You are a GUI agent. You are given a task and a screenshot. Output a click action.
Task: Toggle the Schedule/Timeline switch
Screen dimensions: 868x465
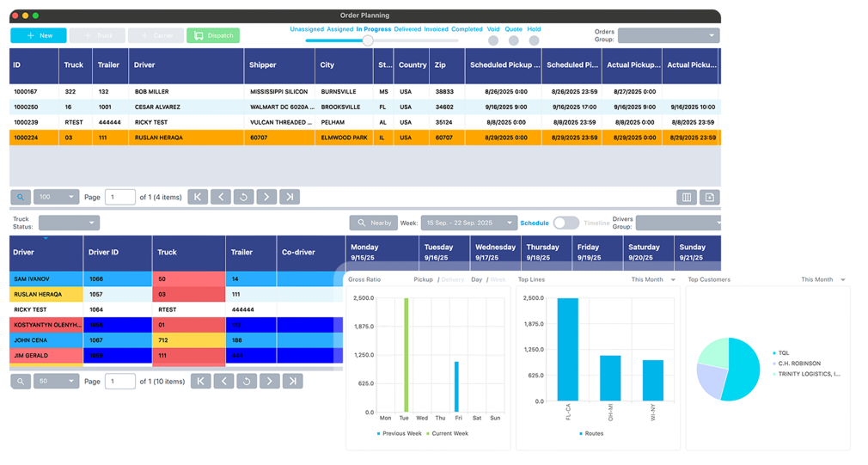pos(565,223)
